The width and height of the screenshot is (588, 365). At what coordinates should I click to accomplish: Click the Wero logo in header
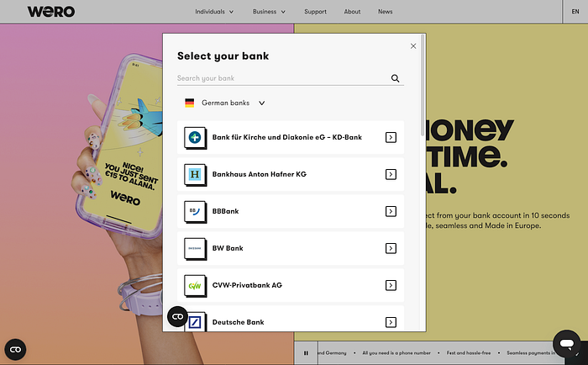click(51, 12)
